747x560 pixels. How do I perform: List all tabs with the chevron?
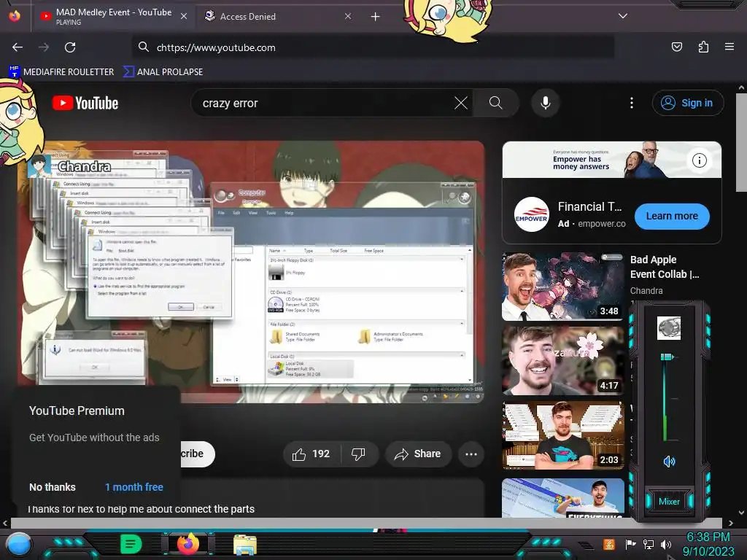point(623,16)
